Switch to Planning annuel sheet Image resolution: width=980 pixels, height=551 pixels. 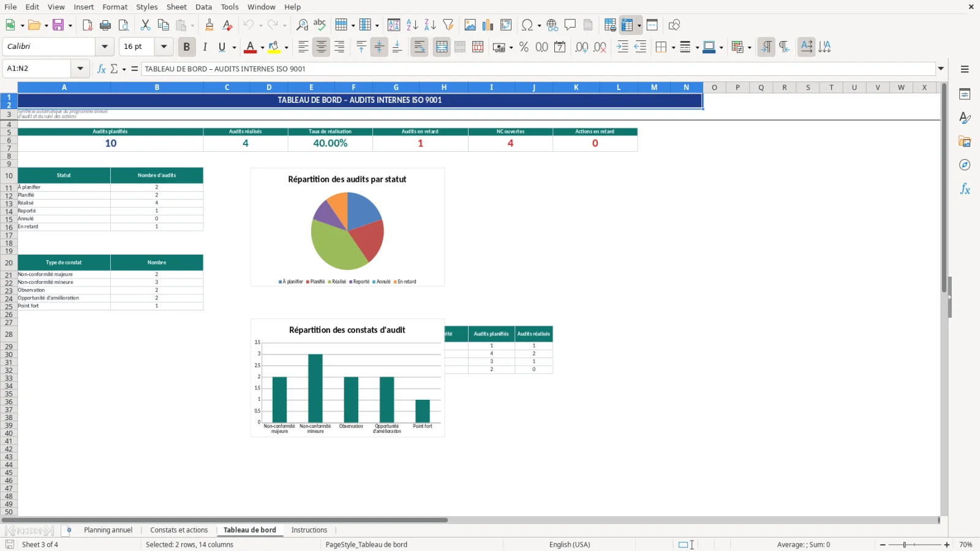[x=108, y=530]
